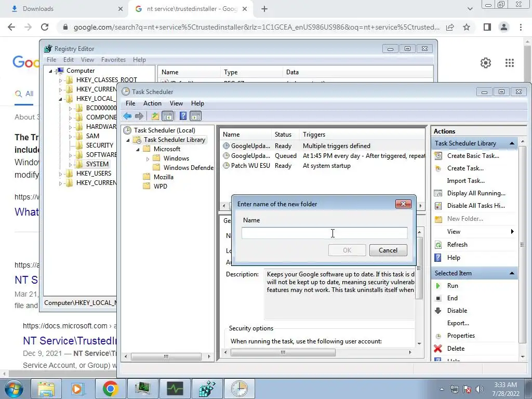Expand HKEY_USERS in Registry Editor
This screenshot has height=399, width=532.
(x=60, y=174)
